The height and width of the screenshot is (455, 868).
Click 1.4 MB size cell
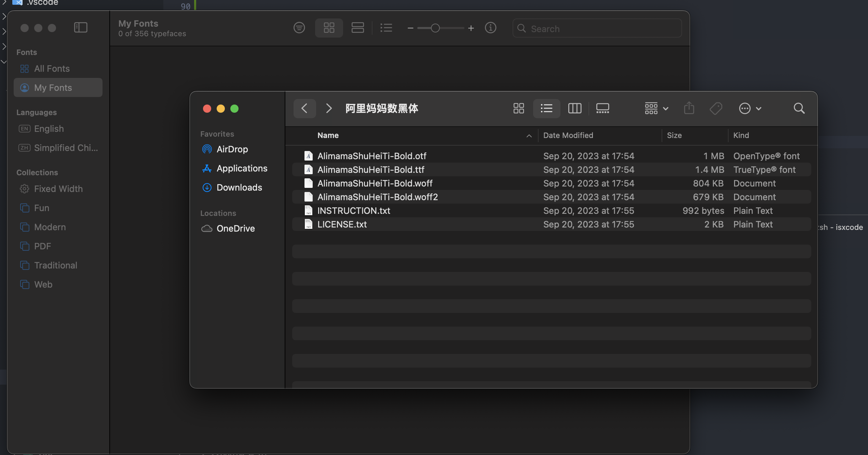coord(709,170)
